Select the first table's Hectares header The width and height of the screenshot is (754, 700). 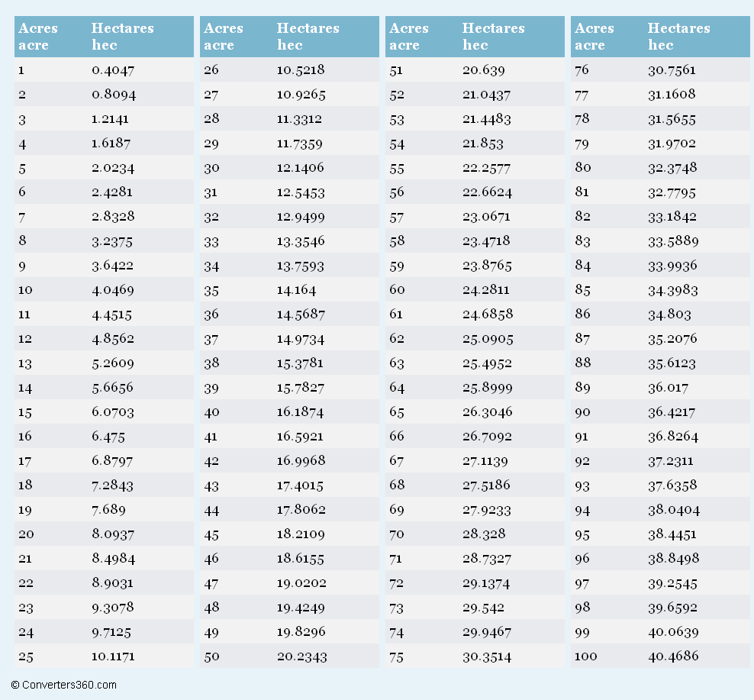pyautogui.click(x=123, y=37)
